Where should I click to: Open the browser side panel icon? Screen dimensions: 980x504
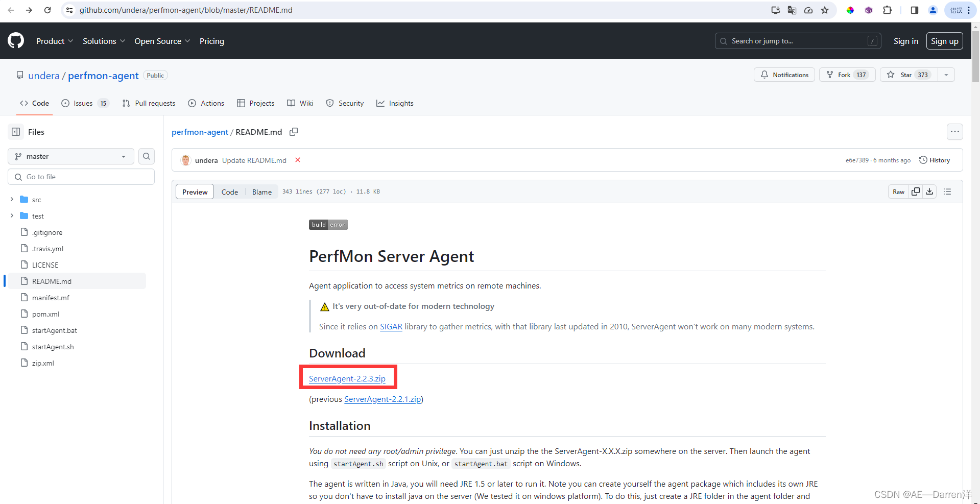point(914,10)
